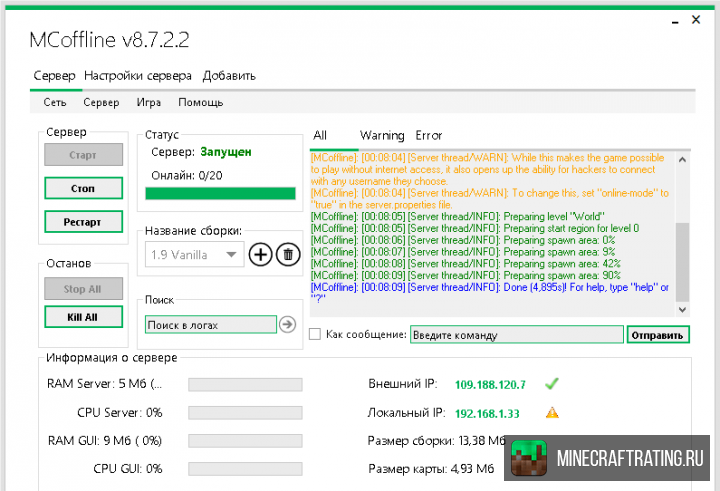Click external IP 109.188.120.7

[x=490, y=384]
